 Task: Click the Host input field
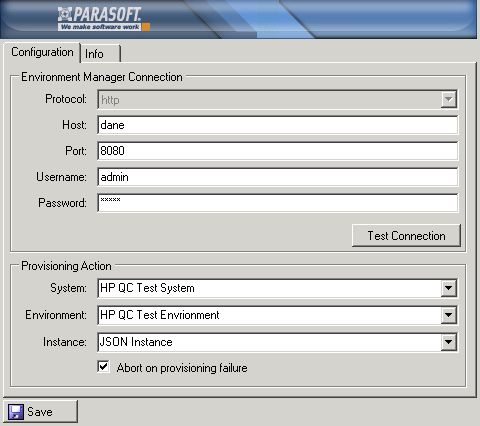278,125
